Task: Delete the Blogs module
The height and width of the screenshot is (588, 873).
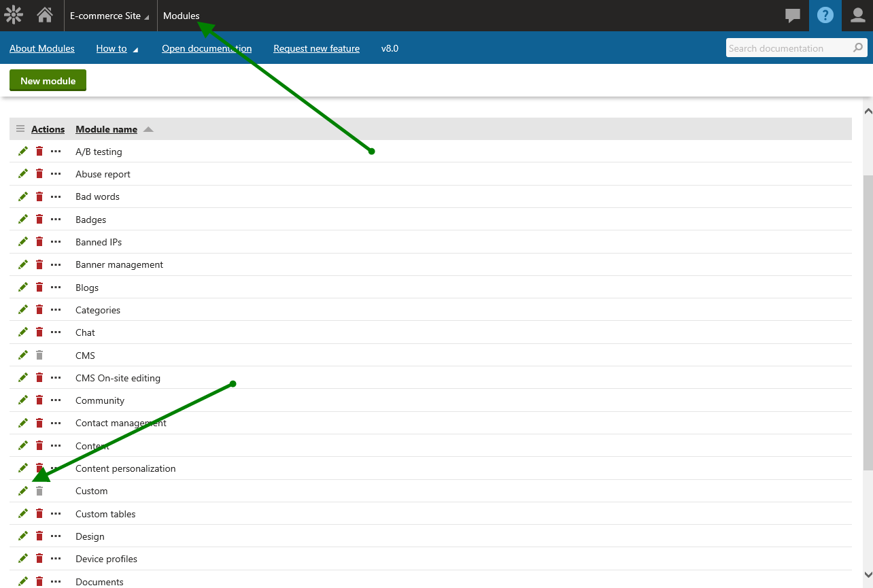Action: pos(39,287)
